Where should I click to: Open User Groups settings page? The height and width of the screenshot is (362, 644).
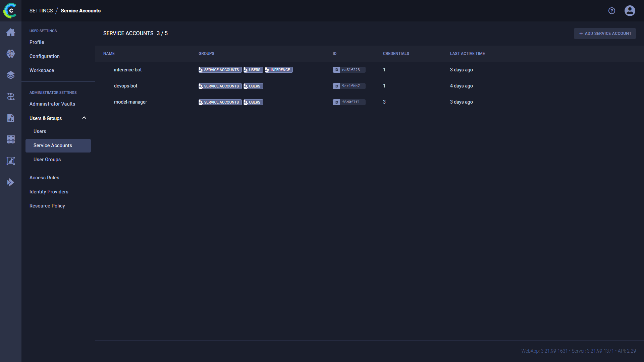47,160
